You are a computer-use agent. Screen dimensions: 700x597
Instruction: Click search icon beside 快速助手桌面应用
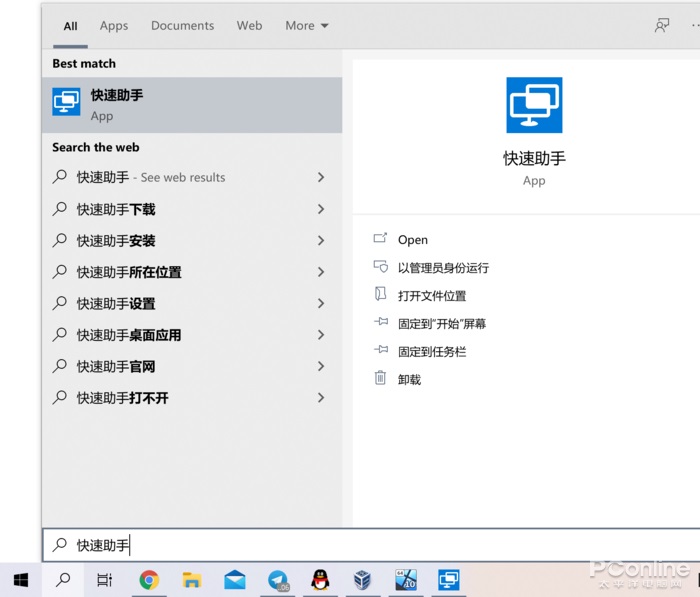point(59,334)
